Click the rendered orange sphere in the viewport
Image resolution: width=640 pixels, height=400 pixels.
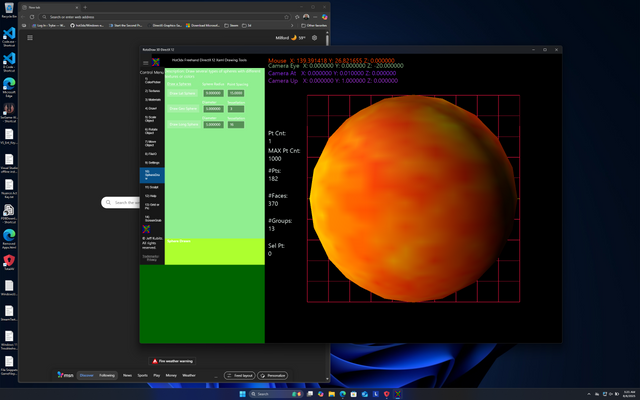point(413,199)
